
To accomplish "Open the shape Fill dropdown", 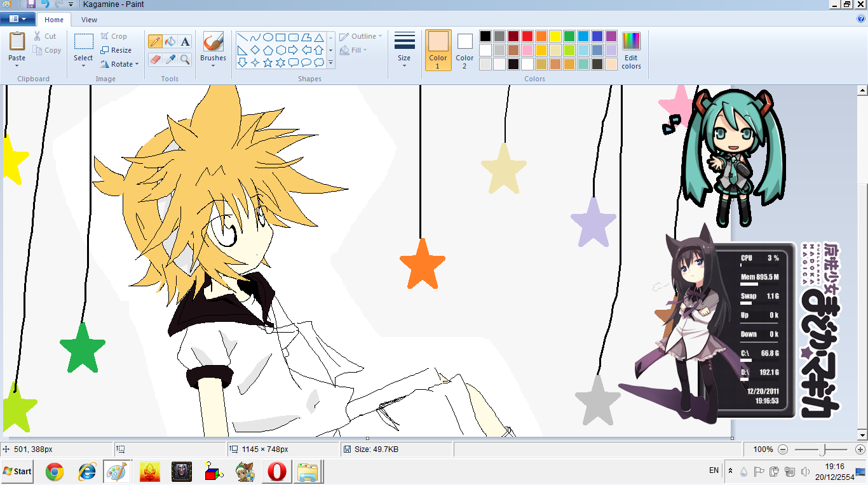I will (x=353, y=50).
